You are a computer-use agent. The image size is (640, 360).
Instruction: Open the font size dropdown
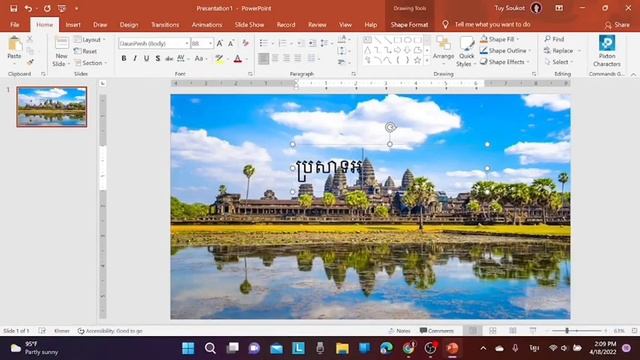point(210,43)
